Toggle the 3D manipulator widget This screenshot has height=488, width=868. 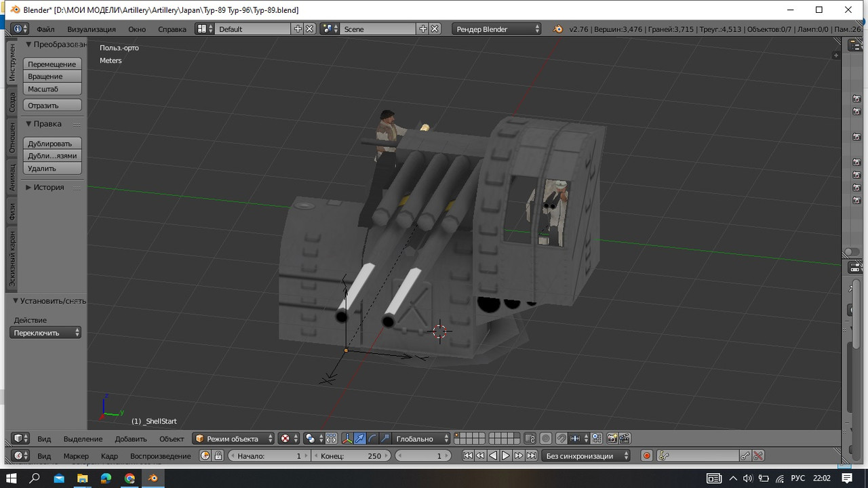tap(347, 439)
